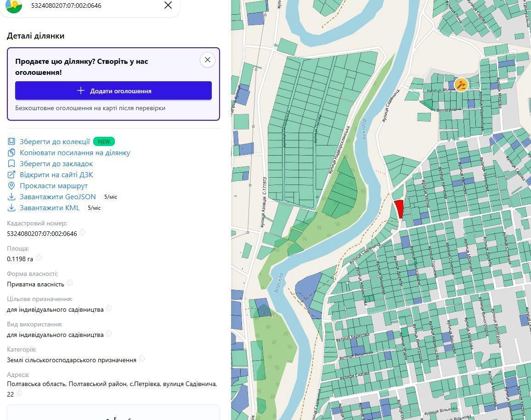531x420 pixels.
Task: Click the 'Приватна власність' value text
Action: (x=35, y=284)
